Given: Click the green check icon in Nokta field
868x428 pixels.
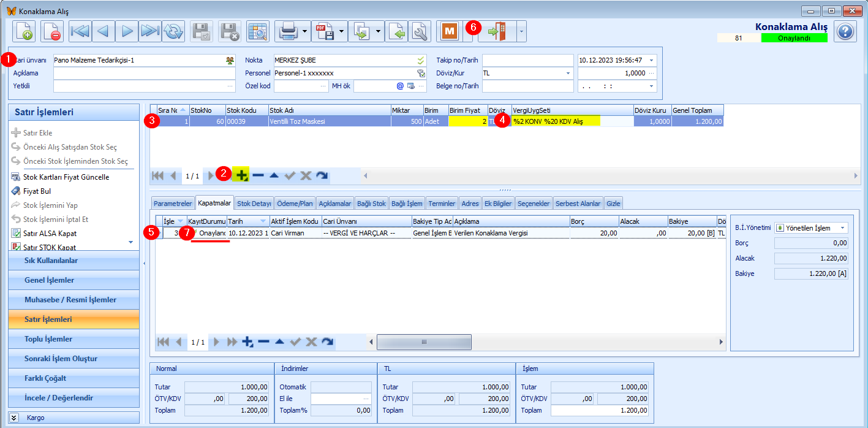Looking at the screenshot, I should [421, 60].
